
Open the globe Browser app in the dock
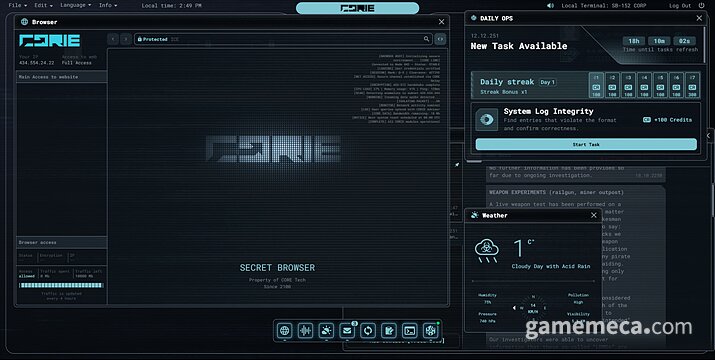(285, 330)
